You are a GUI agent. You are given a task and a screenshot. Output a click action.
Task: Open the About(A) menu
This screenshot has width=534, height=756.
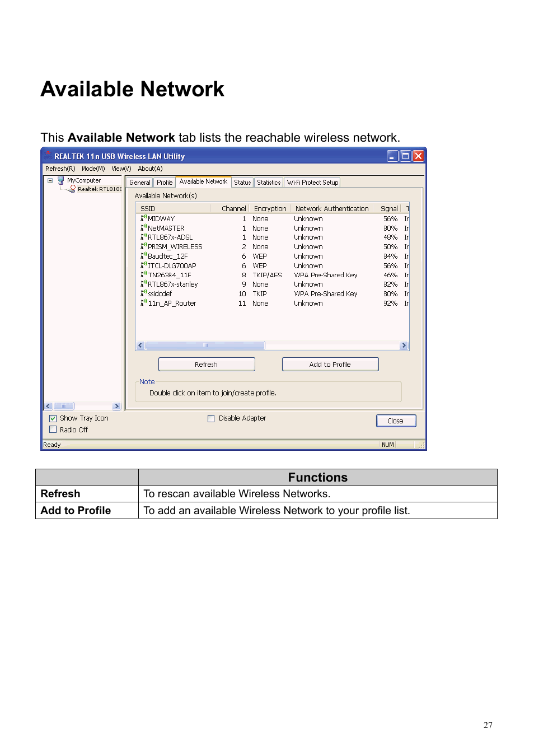coord(150,169)
